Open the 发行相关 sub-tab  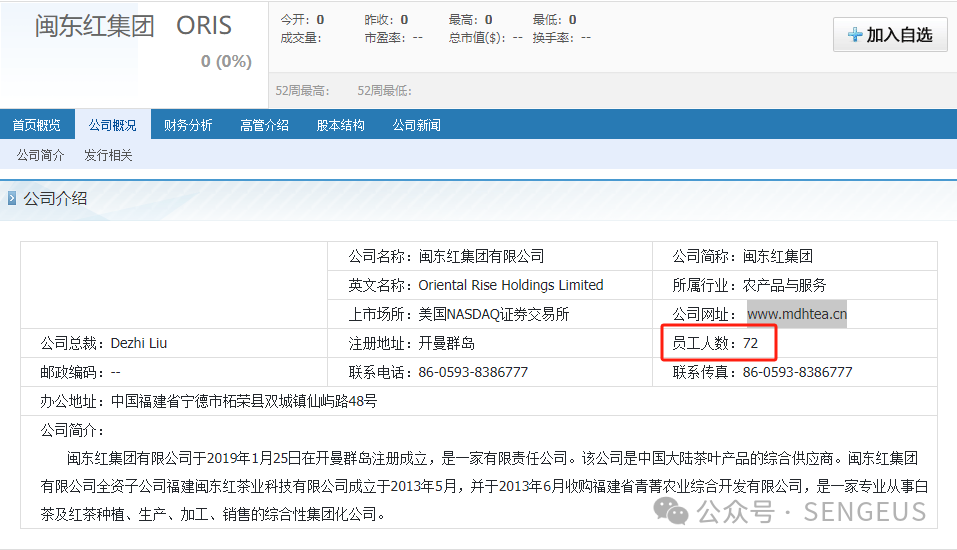tap(108, 155)
